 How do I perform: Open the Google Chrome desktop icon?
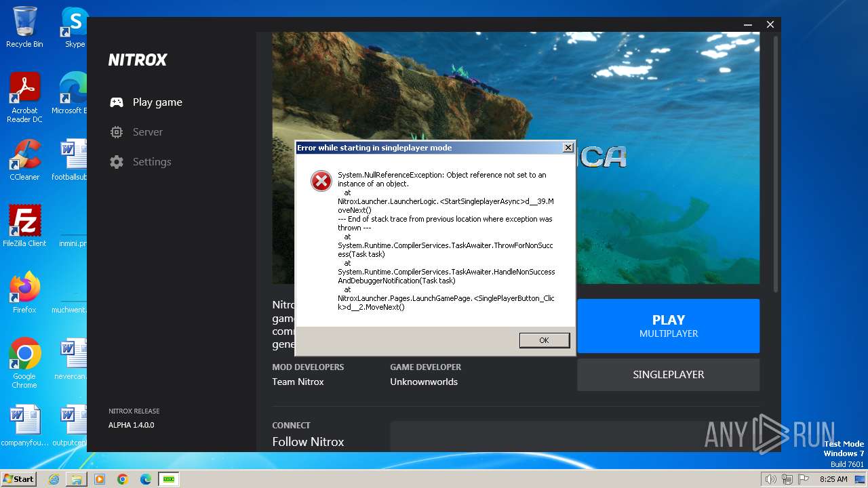[x=24, y=363]
